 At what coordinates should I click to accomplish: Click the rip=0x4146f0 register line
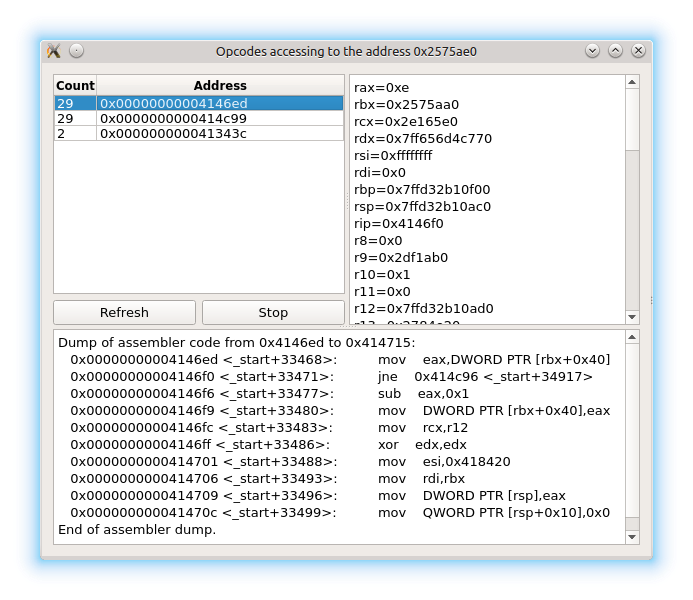[399, 224]
